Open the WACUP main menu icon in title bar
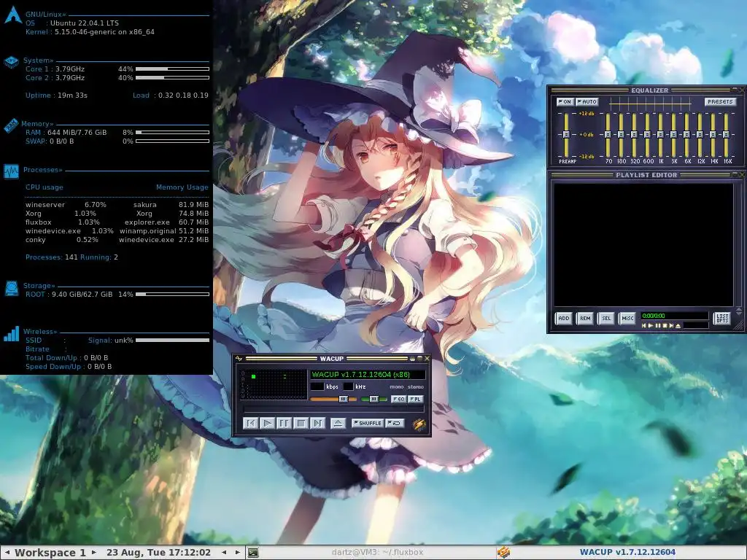This screenshot has width=747, height=560. (239, 359)
